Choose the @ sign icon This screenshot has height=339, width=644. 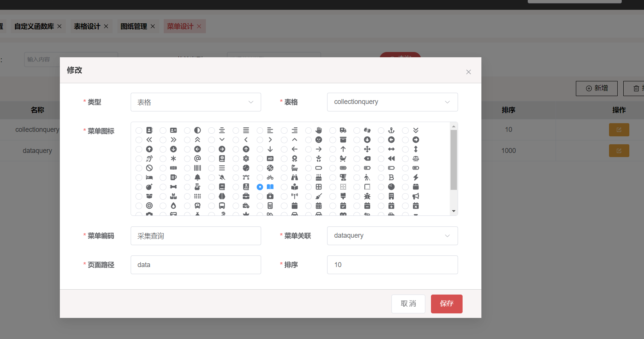coord(198,159)
